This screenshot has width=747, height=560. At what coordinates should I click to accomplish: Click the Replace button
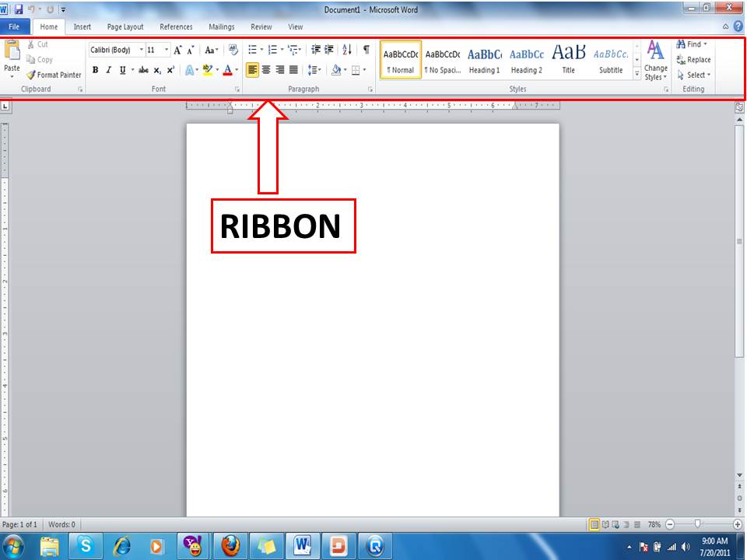pos(693,60)
